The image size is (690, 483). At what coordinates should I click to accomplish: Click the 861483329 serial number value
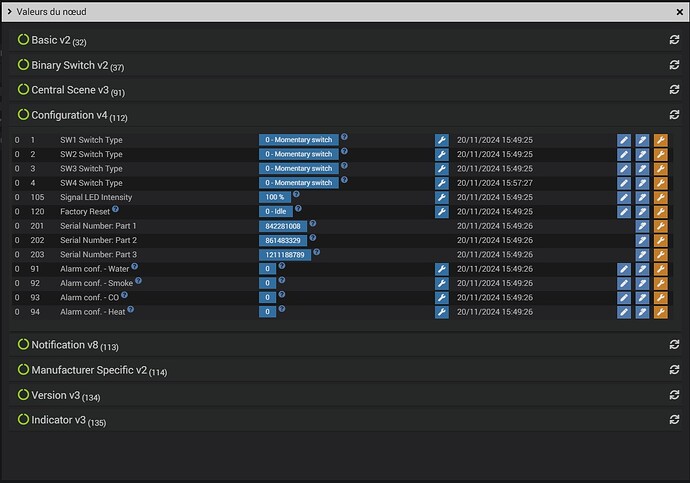coord(283,241)
